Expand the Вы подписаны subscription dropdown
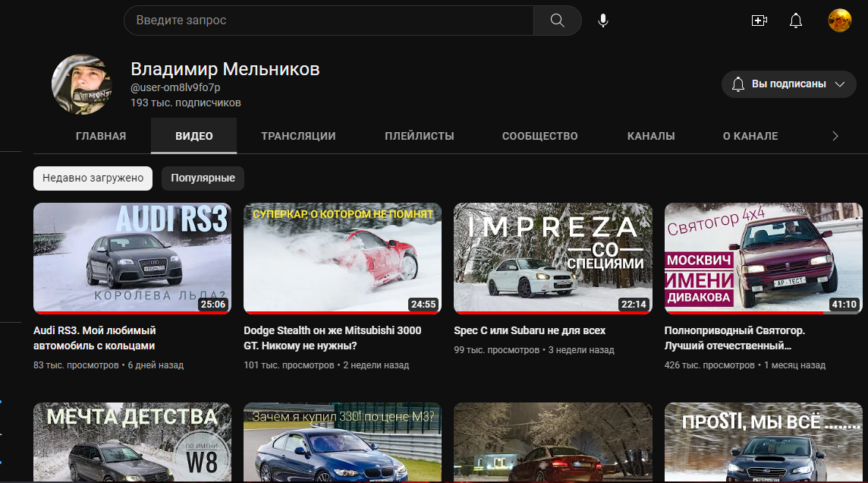This screenshot has height=483, width=868. tap(788, 84)
